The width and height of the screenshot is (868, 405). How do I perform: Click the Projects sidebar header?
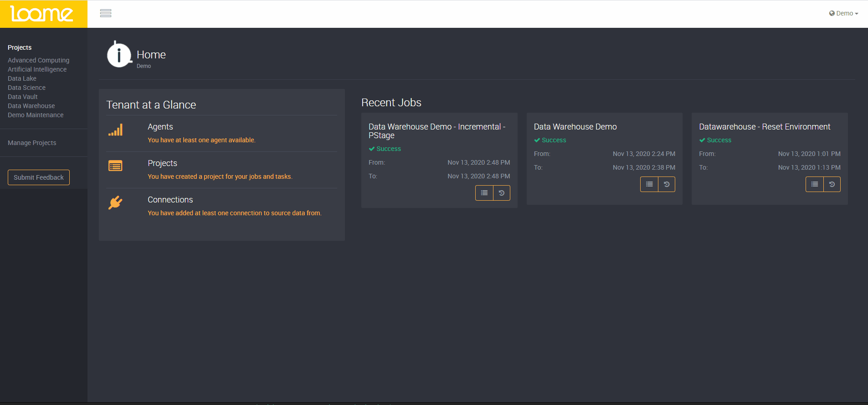(20, 47)
